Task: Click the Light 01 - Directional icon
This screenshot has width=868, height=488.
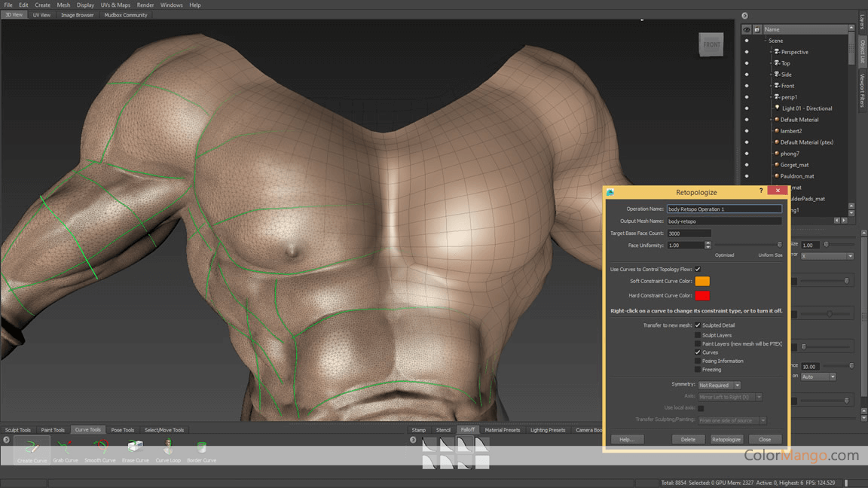Action: (776, 108)
